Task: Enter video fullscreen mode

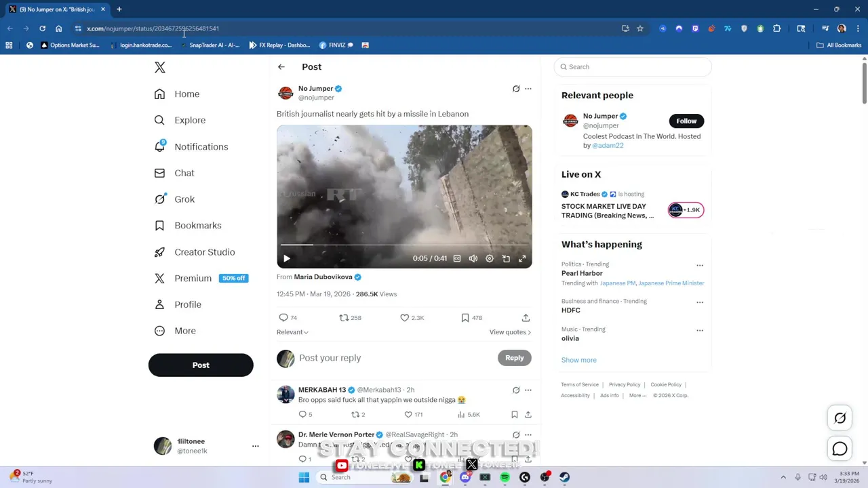Action: (x=522, y=258)
